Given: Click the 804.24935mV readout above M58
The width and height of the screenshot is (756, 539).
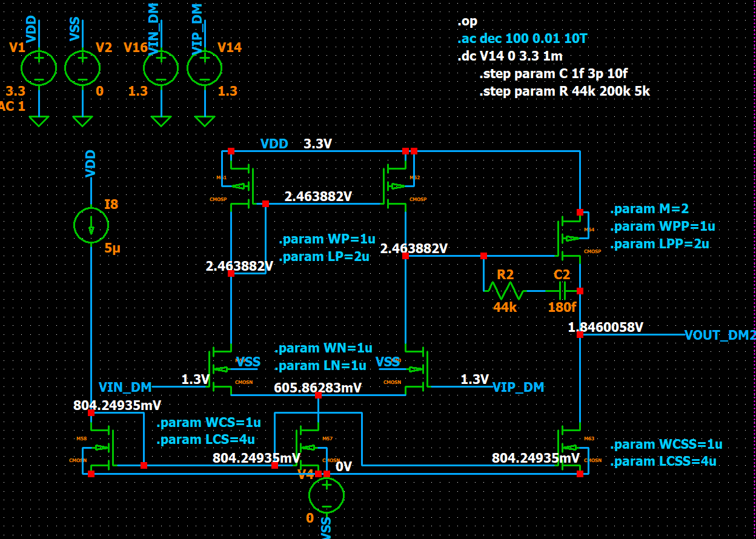Looking at the screenshot, I should point(118,405).
